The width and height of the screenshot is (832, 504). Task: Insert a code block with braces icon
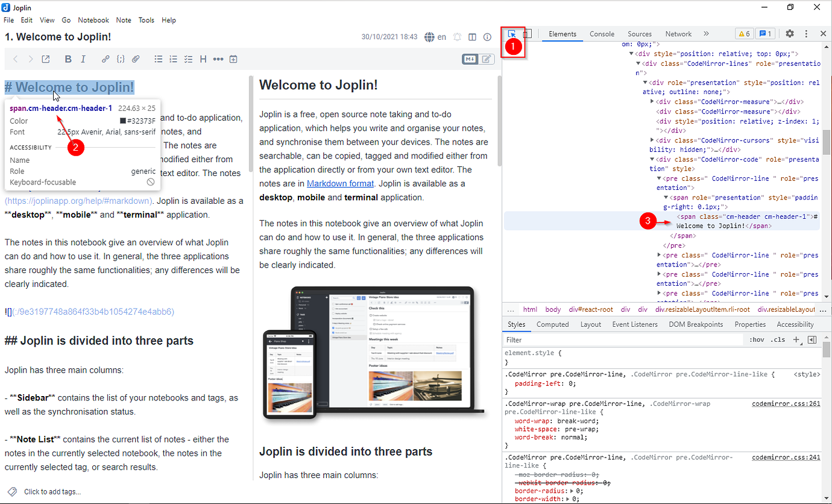coord(121,59)
